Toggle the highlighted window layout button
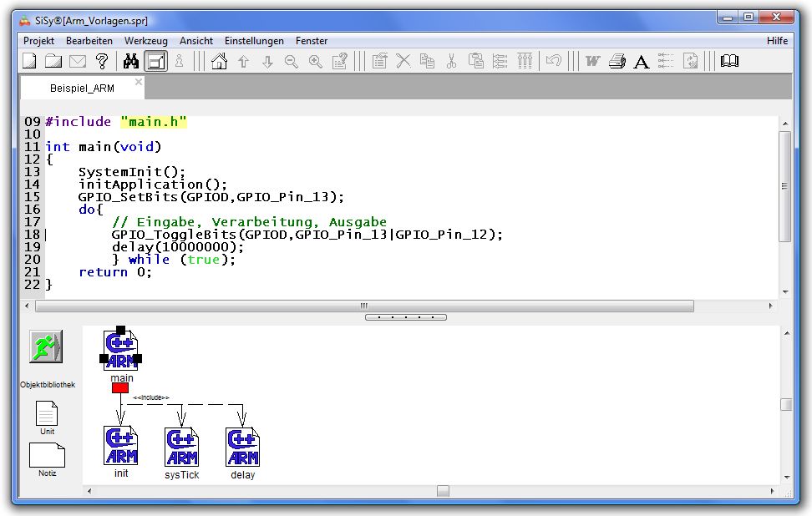812x516 pixels. (x=156, y=61)
